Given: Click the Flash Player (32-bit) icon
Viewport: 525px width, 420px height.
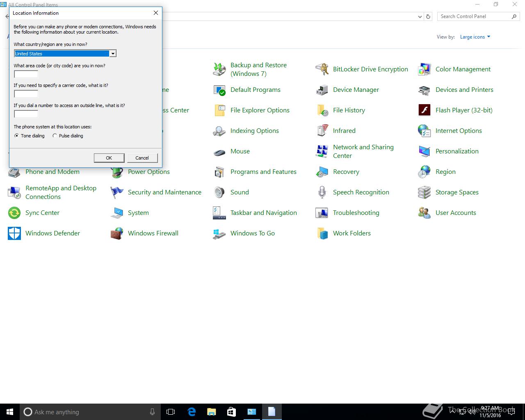Looking at the screenshot, I should coord(424,110).
